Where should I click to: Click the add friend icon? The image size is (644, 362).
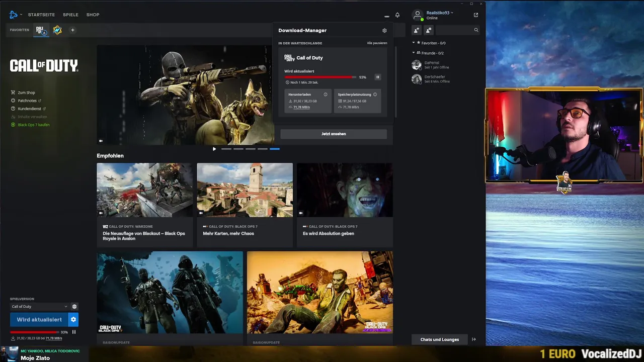tap(417, 30)
